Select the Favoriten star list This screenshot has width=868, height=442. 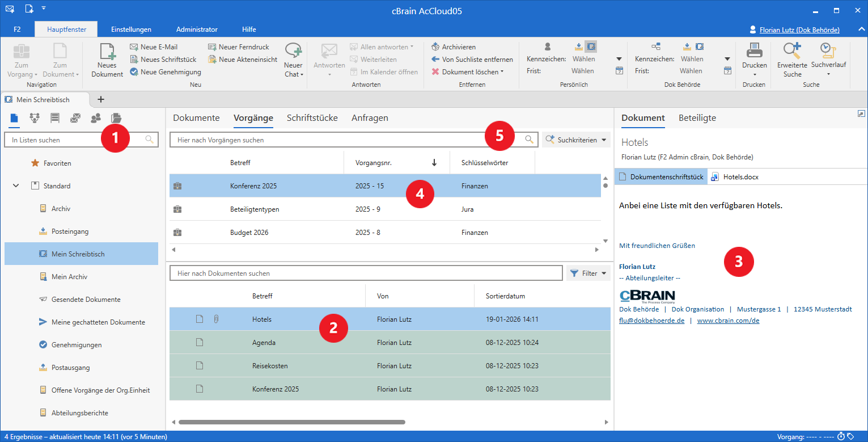pyautogui.click(x=51, y=163)
